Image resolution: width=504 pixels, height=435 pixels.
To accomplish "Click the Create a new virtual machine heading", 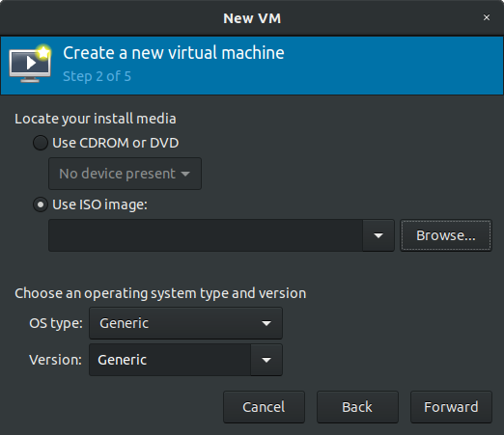I will [x=174, y=53].
